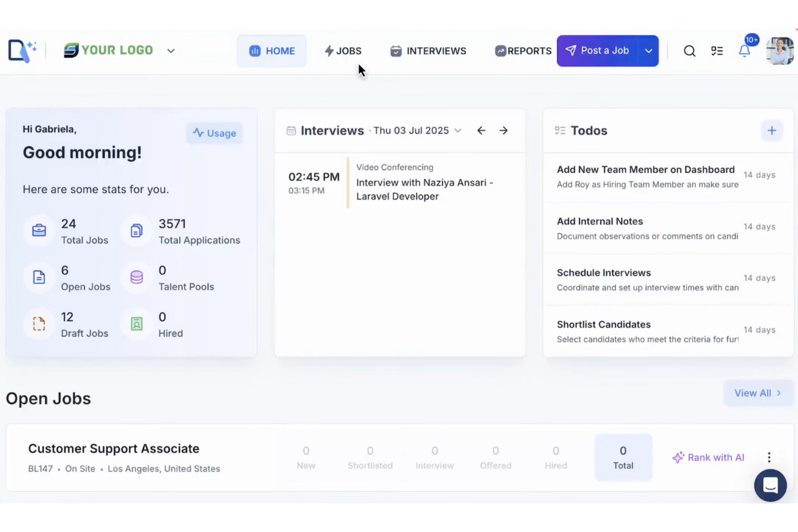
Task: Click the next day arrow on Interviews
Action: click(503, 130)
